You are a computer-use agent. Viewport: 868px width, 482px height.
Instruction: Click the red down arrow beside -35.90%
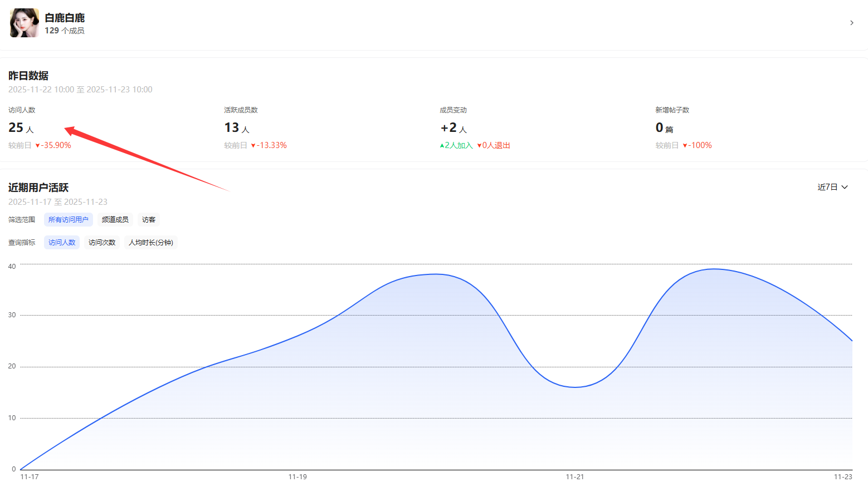tap(38, 146)
